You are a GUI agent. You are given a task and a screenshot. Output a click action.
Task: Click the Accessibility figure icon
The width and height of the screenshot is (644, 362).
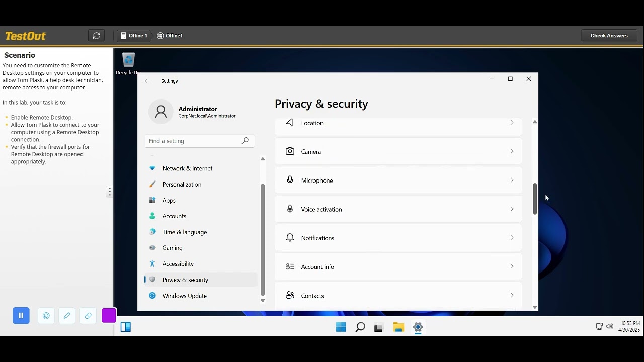pyautogui.click(x=152, y=264)
